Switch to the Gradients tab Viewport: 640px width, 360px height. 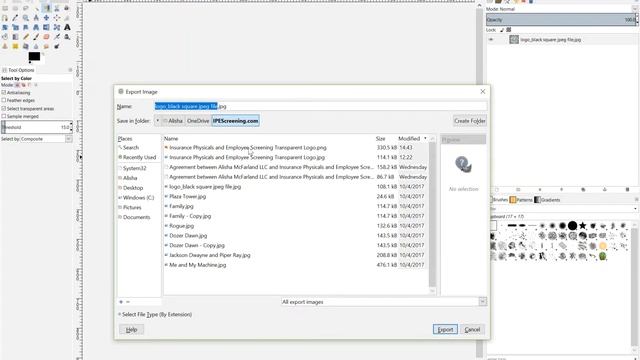[547, 200]
